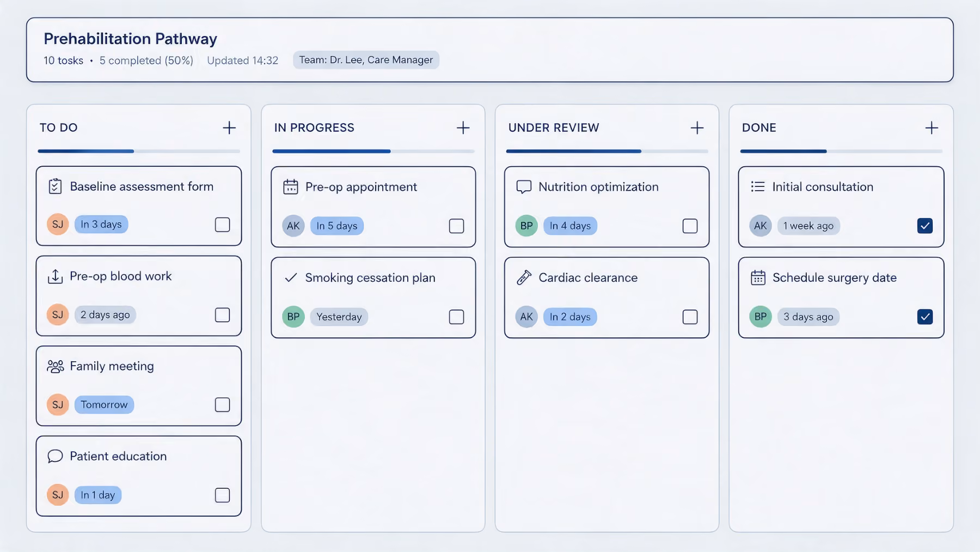Image resolution: width=980 pixels, height=552 pixels.
Task: Click the test tube icon on Cardiac clearance
Action: pyautogui.click(x=524, y=277)
